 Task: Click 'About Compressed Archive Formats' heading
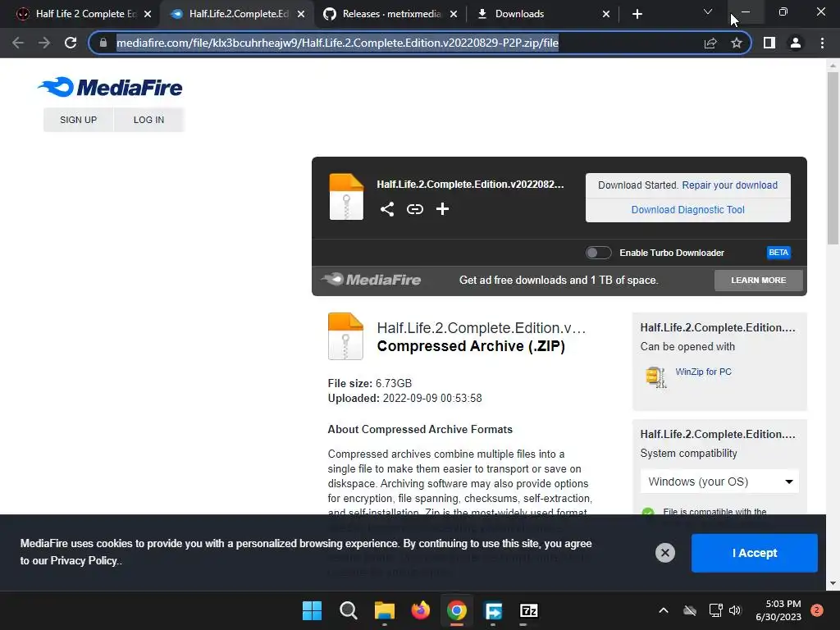click(420, 429)
